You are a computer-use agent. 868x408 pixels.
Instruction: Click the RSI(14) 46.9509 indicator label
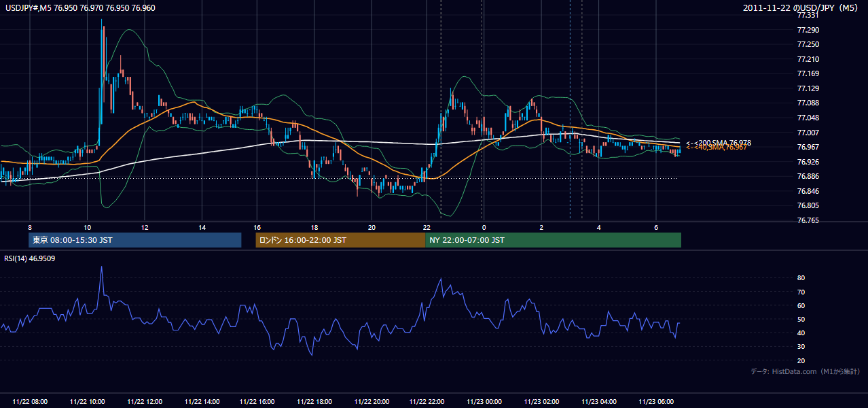pyautogui.click(x=30, y=258)
